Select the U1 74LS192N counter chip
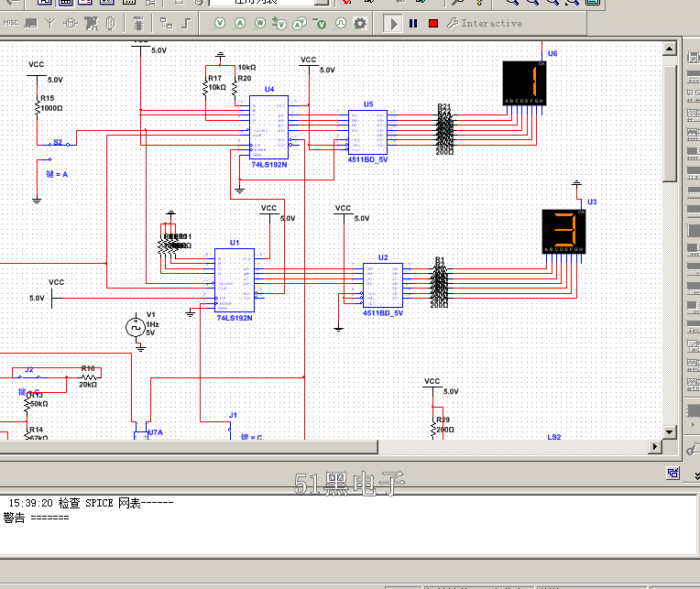This screenshot has width=700, height=589. click(x=235, y=280)
